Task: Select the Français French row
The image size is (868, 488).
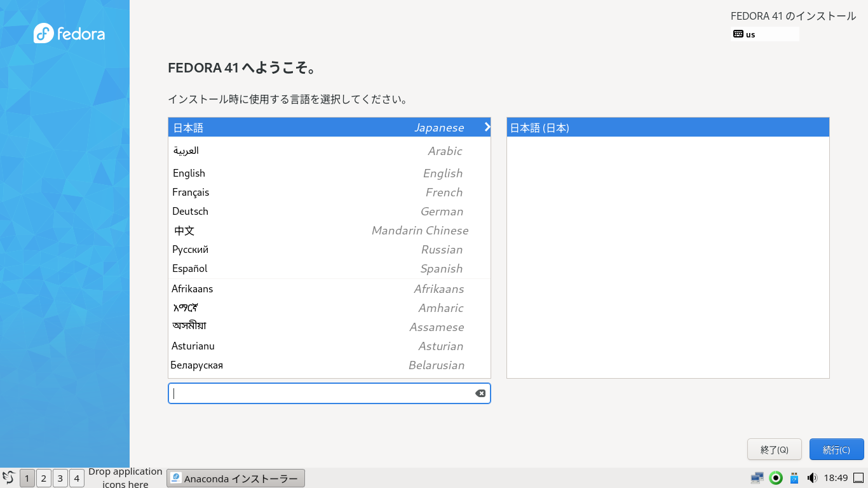Action: point(329,192)
